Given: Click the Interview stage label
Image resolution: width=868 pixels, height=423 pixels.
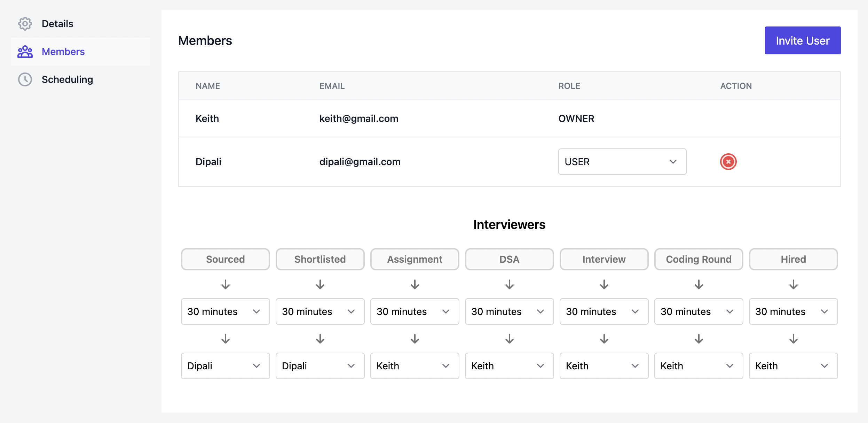Looking at the screenshot, I should (x=604, y=259).
